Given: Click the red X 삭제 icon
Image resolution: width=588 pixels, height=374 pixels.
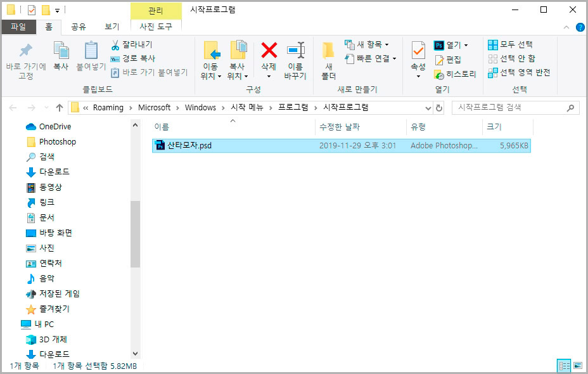Looking at the screenshot, I should tap(269, 50).
